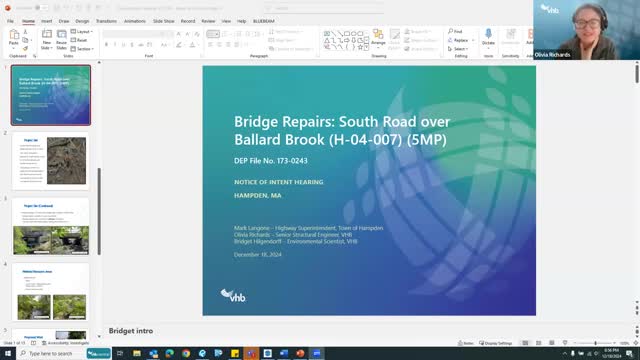Open the Layout dropdown
Screen dimensions: 640x360
(82, 31)
